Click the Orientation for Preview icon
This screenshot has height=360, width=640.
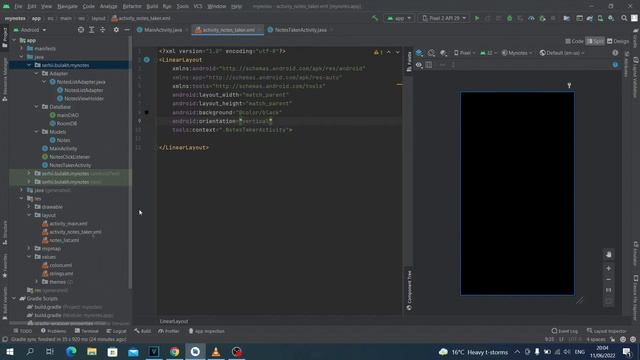tap(431, 53)
